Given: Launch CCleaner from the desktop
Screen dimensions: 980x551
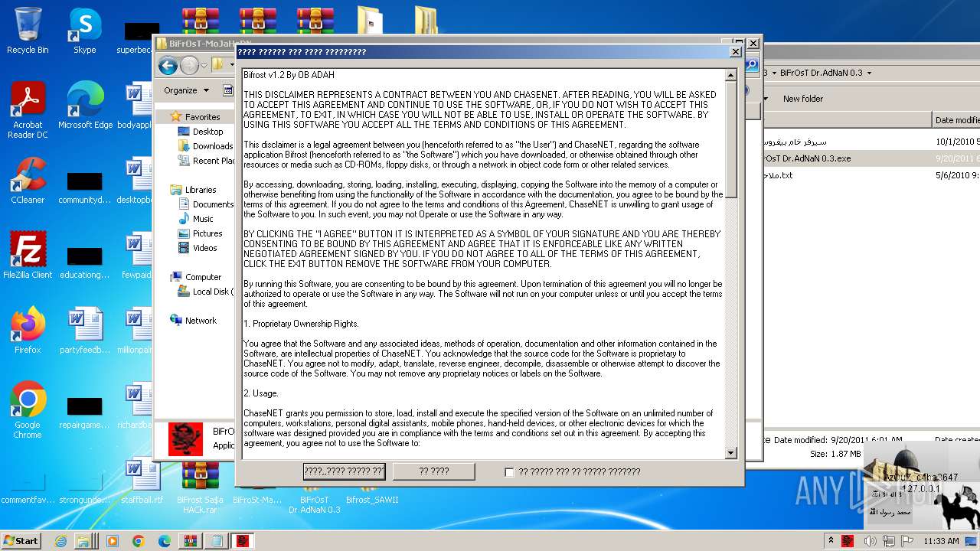Looking at the screenshot, I should pos(28,181).
